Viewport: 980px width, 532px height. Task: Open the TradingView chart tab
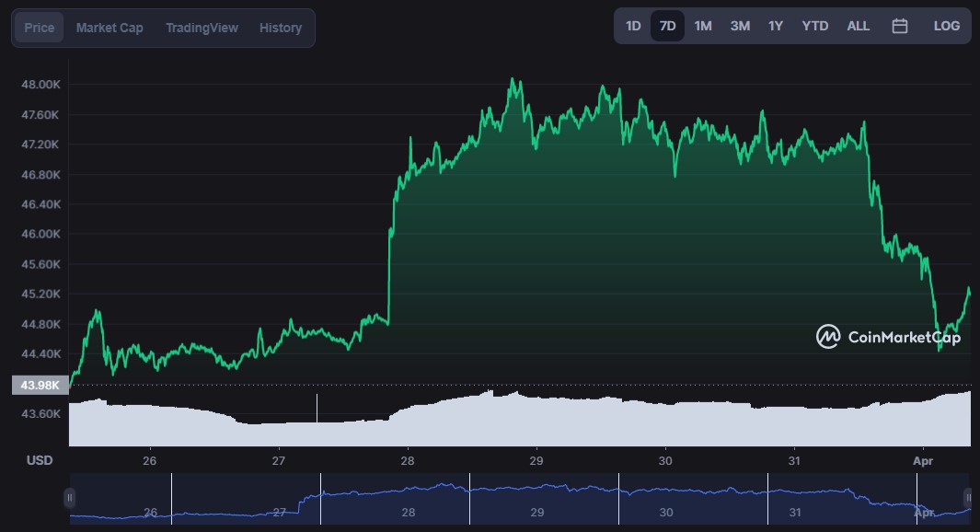coord(202,29)
